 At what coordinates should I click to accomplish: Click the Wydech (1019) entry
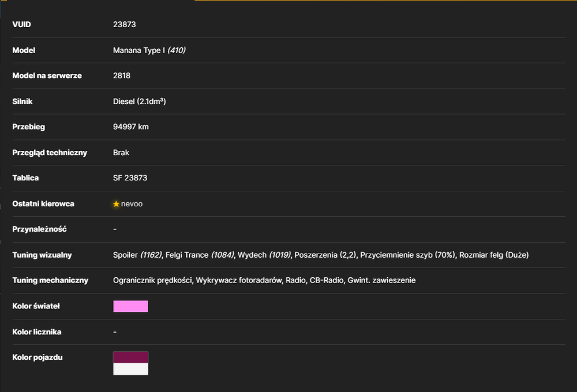point(264,255)
